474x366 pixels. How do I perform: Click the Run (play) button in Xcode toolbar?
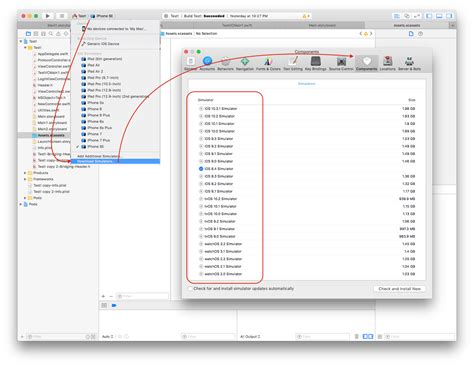[48, 16]
